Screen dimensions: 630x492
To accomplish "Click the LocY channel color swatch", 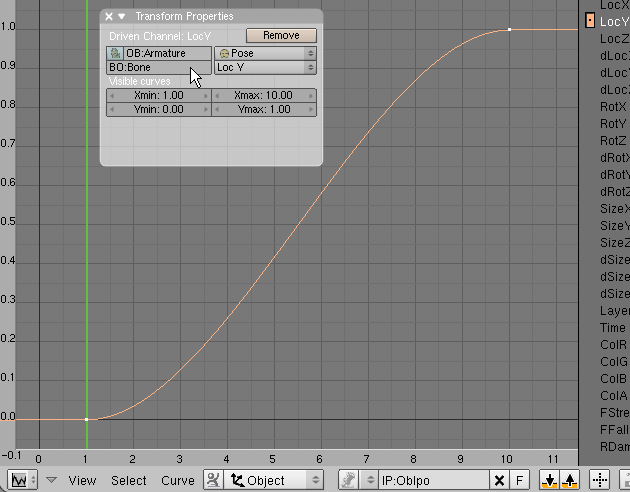I will click(x=589, y=20).
